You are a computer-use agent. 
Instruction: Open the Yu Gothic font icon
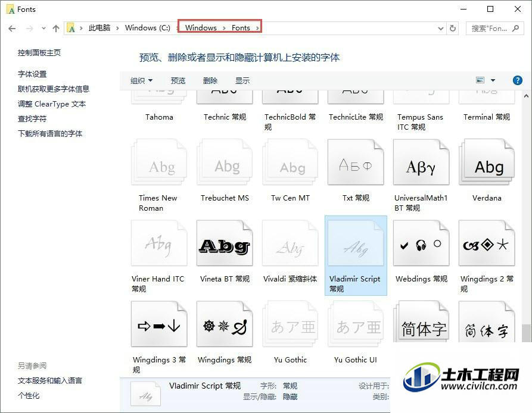[290, 324]
